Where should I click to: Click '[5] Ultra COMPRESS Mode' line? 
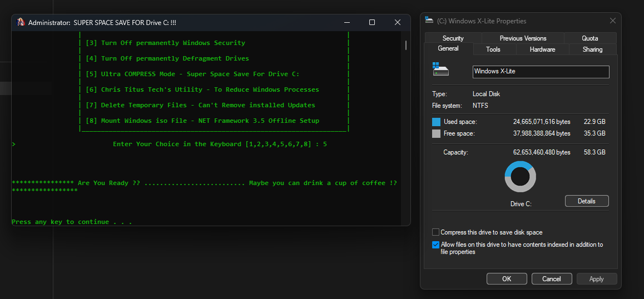(x=192, y=74)
